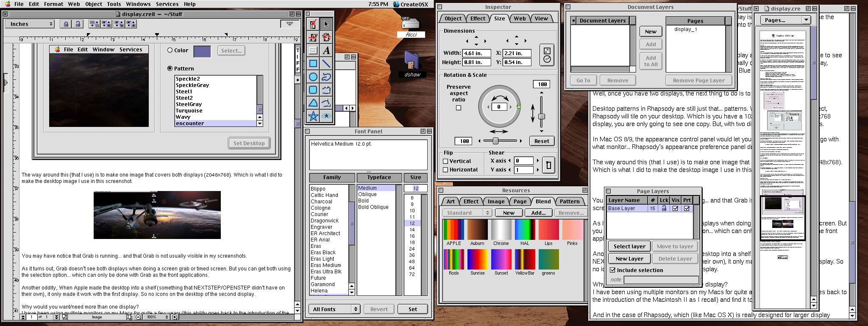
Task: Select the top-left tool with red arrow
Action: tap(313, 24)
